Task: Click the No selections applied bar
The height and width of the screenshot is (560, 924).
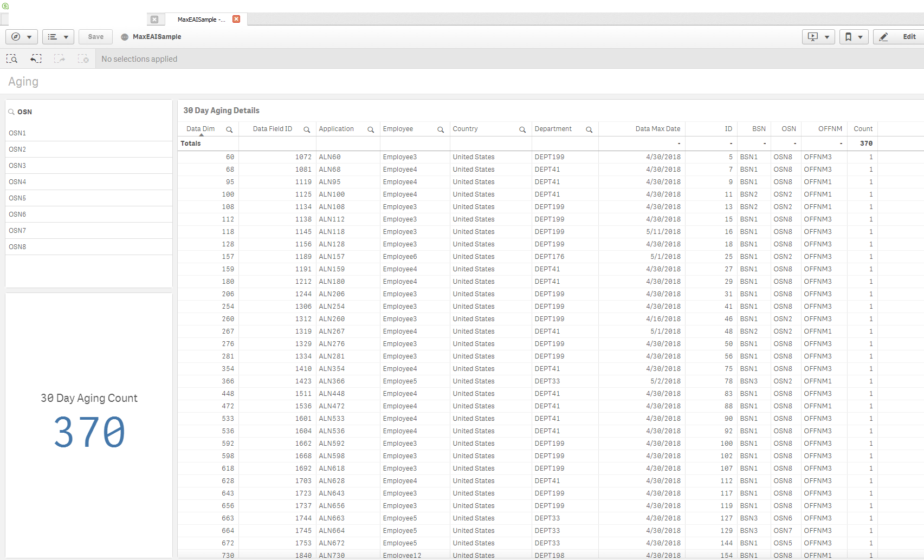Action: tap(139, 59)
